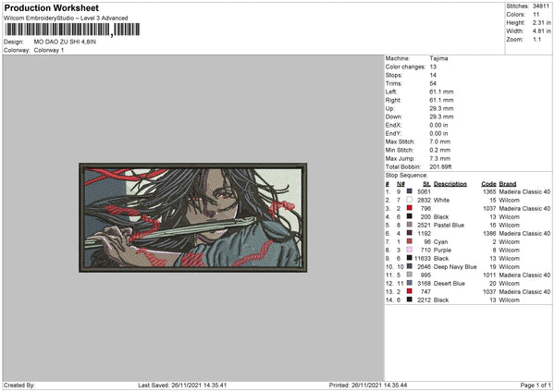Screen dimensions: 555x392
Task: Pick the Desert Blue swatch in row 12
Action: click(410, 283)
